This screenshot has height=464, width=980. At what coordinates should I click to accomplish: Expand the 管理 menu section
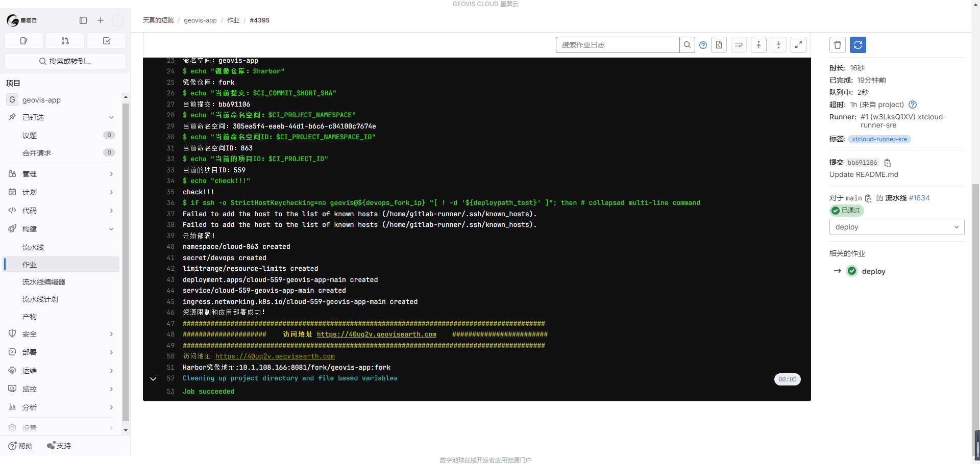(x=111, y=174)
